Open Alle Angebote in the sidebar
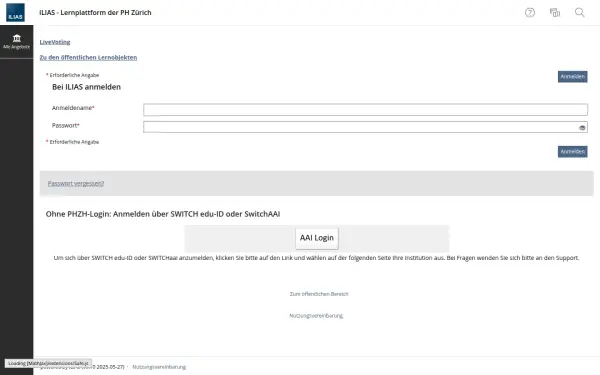The width and height of the screenshot is (600, 375). click(x=16, y=42)
